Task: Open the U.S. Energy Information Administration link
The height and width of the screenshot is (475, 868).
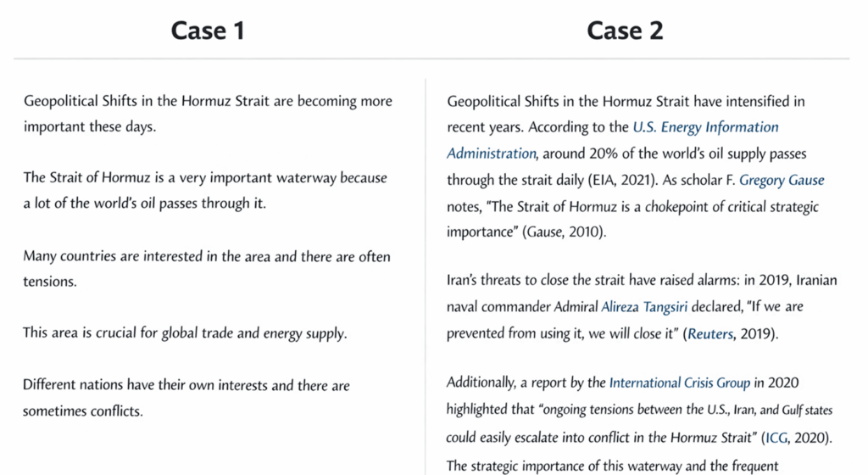Action: pyautogui.click(x=705, y=127)
